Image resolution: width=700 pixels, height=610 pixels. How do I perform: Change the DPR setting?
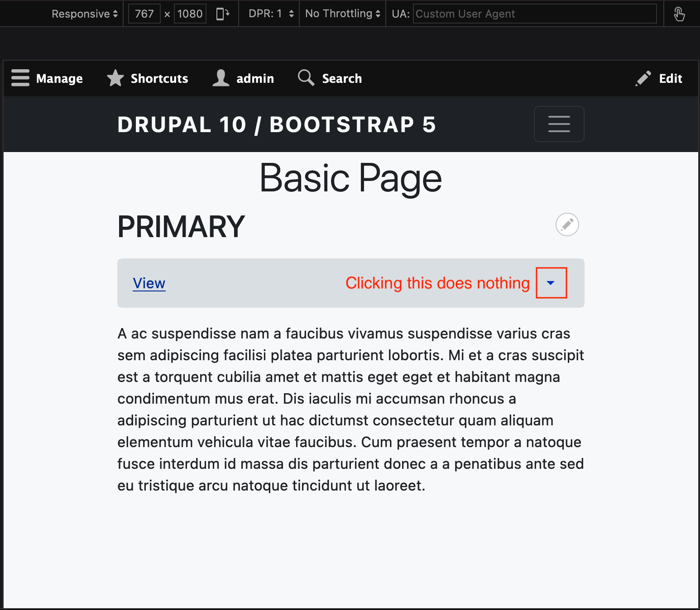click(269, 14)
